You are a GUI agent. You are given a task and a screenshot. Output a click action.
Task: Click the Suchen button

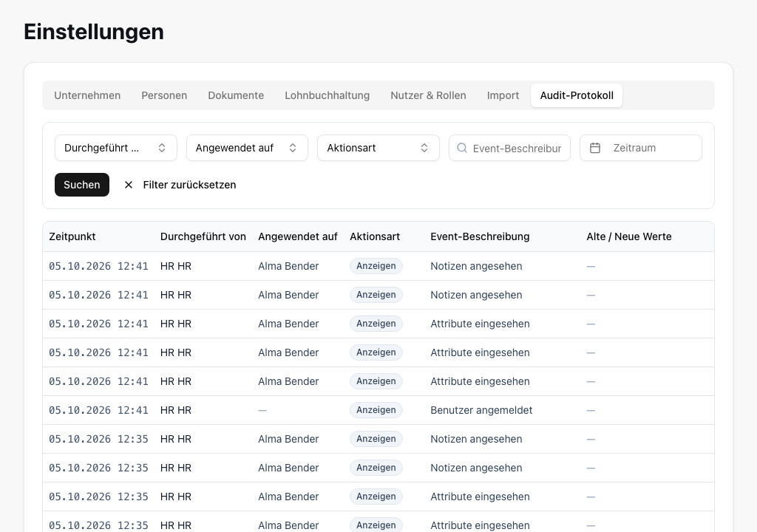[x=82, y=185]
